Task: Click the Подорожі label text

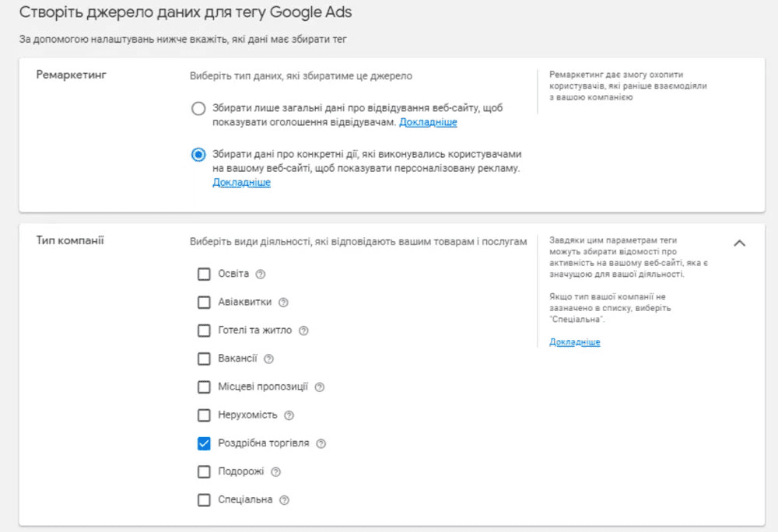Action: pyautogui.click(x=241, y=471)
